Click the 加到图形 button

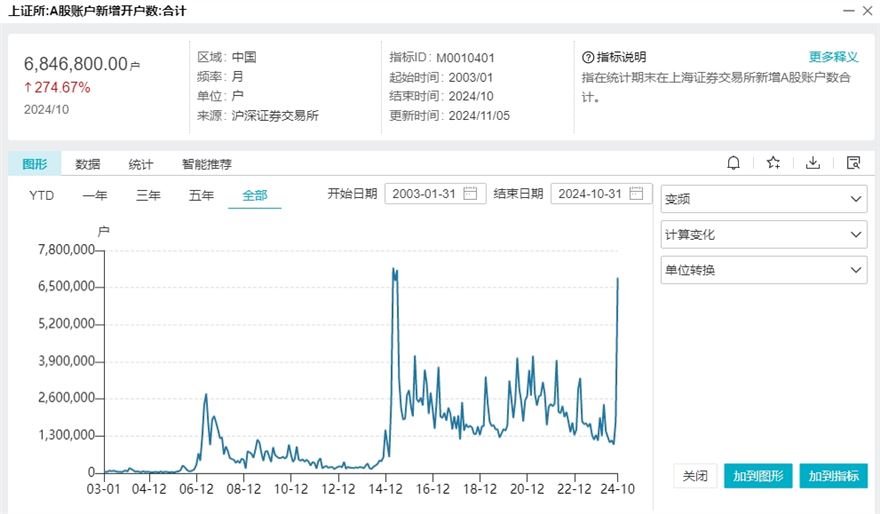point(758,476)
